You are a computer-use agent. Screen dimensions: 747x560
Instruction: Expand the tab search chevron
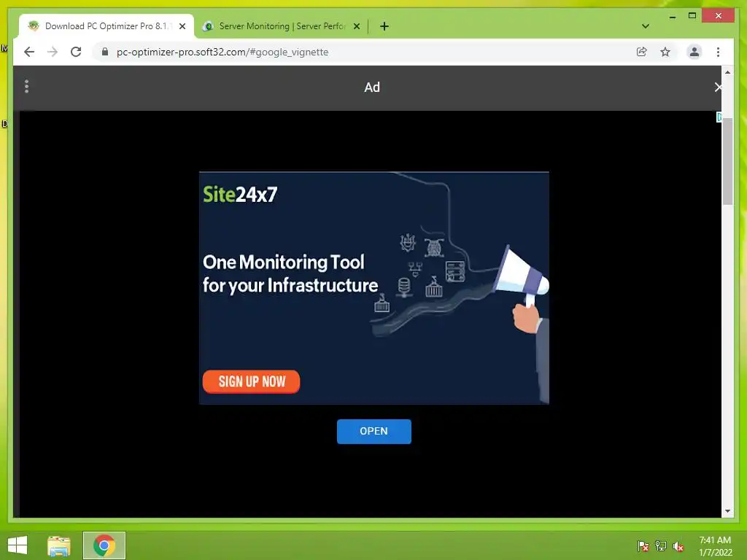[x=646, y=26]
